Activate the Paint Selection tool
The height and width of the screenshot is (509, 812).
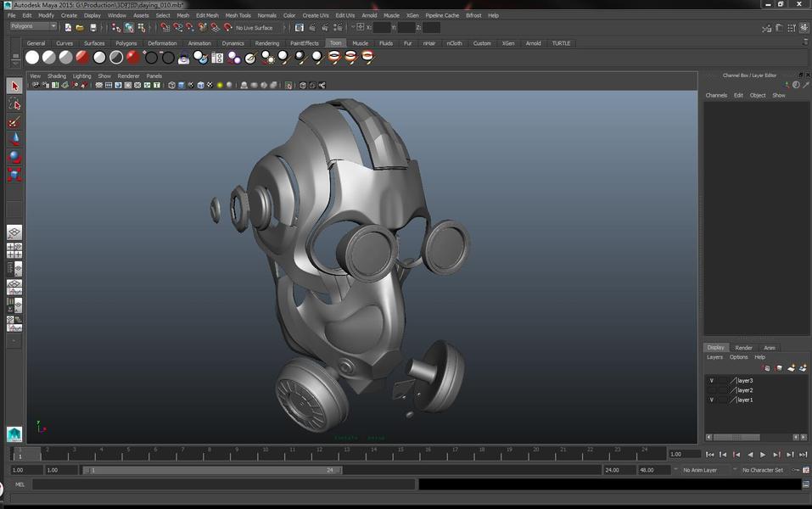click(14, 122)
